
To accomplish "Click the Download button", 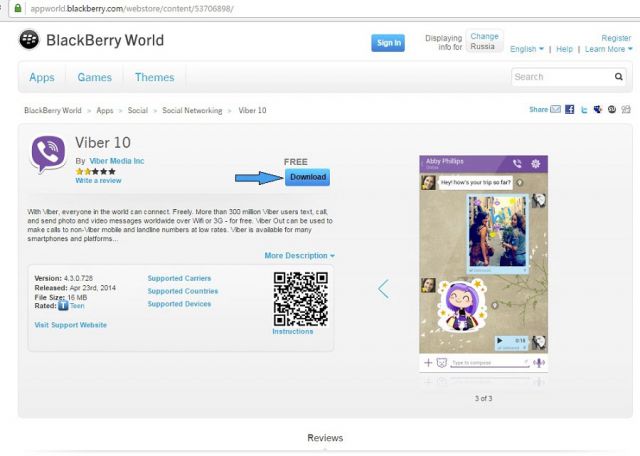I will tap(307, 177).
